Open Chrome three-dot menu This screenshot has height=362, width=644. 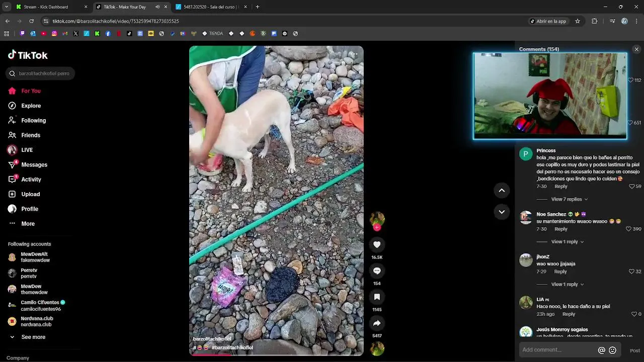coord(637,21)
